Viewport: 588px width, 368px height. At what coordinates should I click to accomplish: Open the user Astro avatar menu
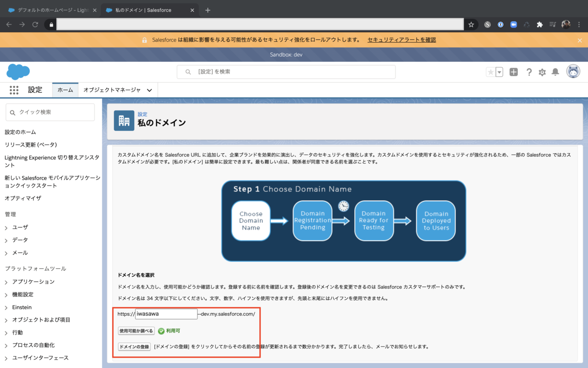pos(573,72)
